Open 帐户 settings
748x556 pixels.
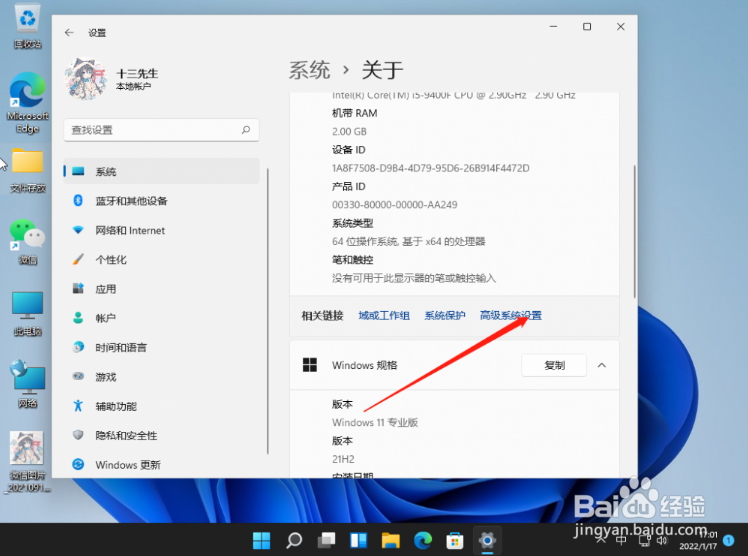pyautogui.click(x=162, y=318)
